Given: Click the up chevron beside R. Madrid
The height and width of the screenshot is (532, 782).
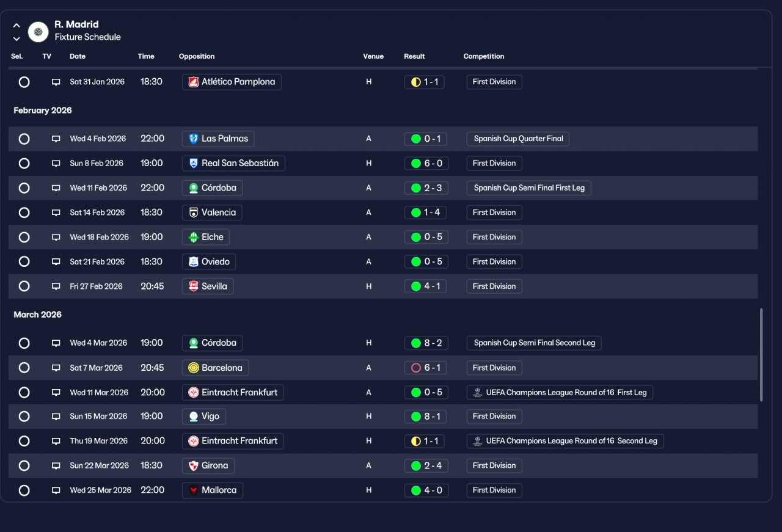Looking at the screenshot, I should point(16,26).
